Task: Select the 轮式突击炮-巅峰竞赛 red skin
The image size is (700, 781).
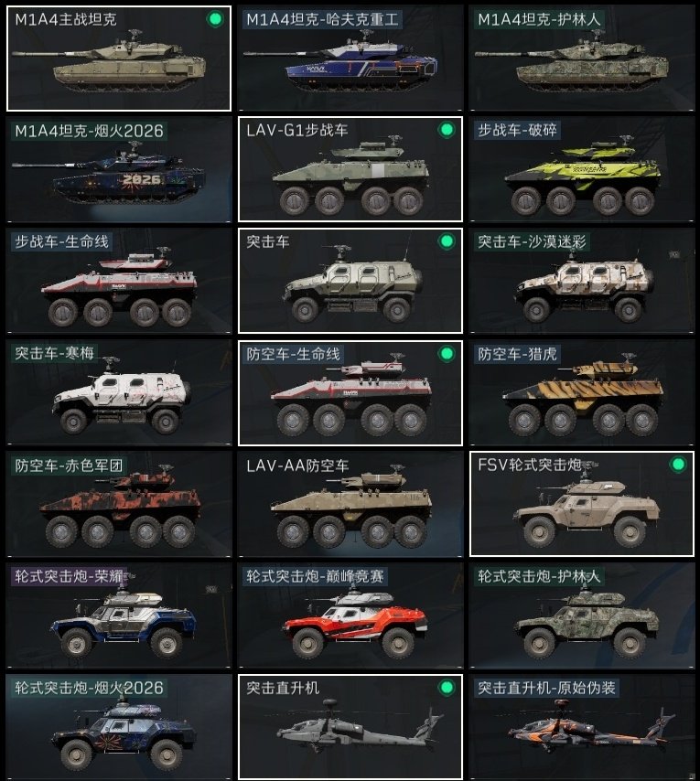Action: (x=350, y=615)
